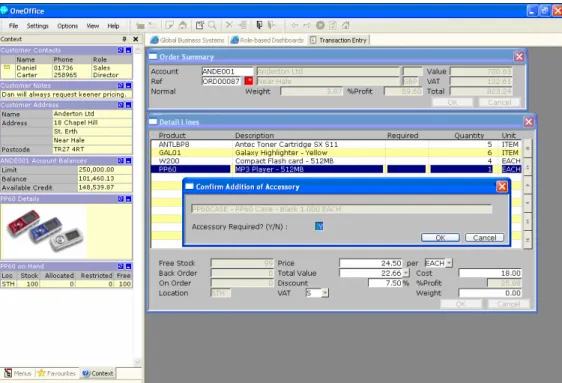Click the email envelope icon beside Daniel Carter
This screenshot has height=383, width=562.
(x=6, y=67)
